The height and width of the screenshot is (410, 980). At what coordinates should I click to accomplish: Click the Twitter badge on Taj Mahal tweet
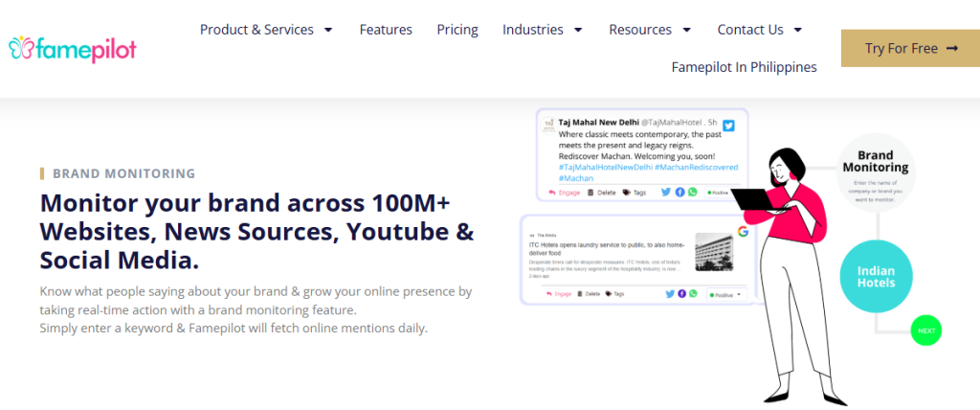point(728,125)
